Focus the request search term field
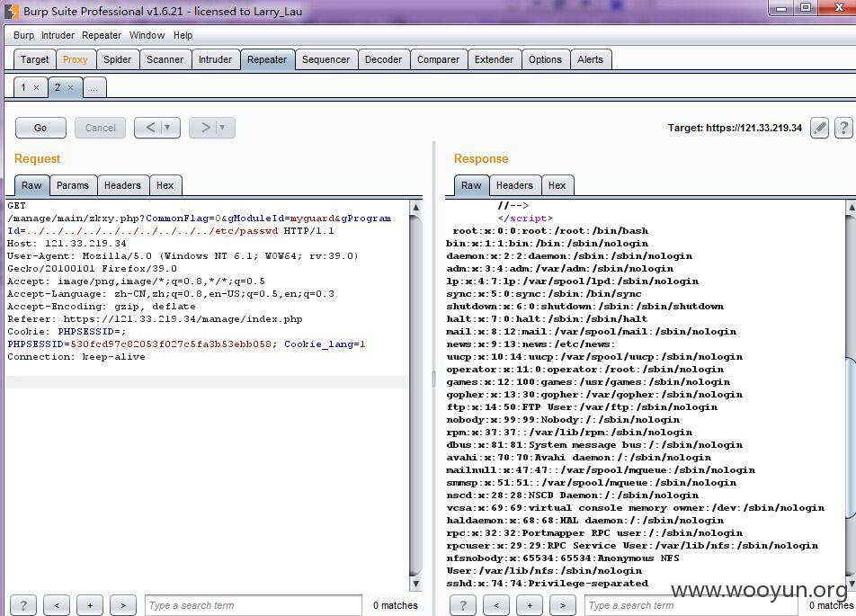Viewport: 856px width, 616px height. point(254,605)
